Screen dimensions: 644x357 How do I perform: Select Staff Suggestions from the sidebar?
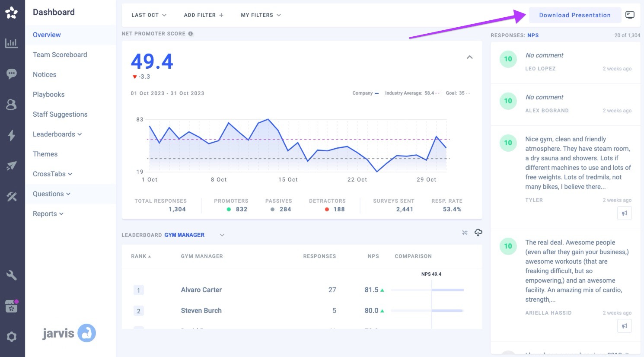(60, 115)
